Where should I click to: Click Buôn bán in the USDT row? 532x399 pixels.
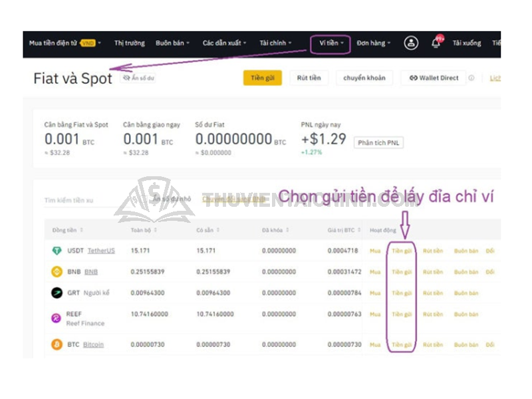[x=466, y=251]
